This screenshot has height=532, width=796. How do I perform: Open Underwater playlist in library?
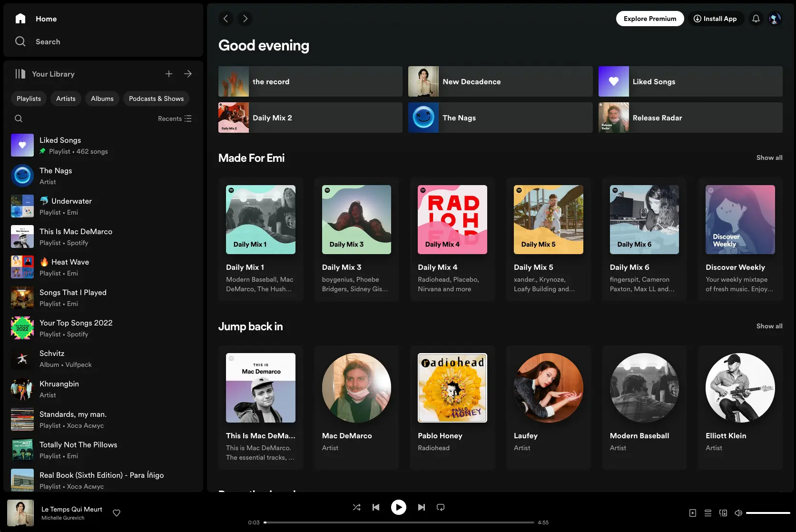(x=103, y=206)
